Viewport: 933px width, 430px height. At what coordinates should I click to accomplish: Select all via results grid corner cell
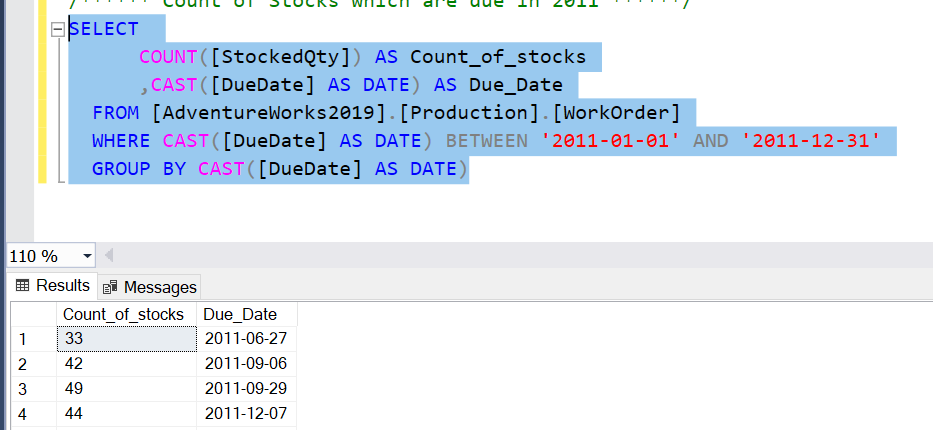click(x=28, y=314)
